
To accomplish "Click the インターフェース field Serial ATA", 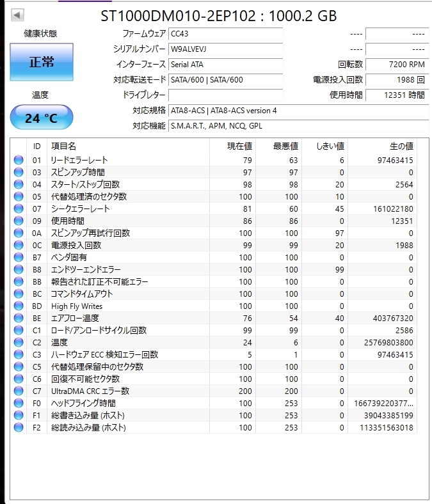I will [x=225, y=65].
